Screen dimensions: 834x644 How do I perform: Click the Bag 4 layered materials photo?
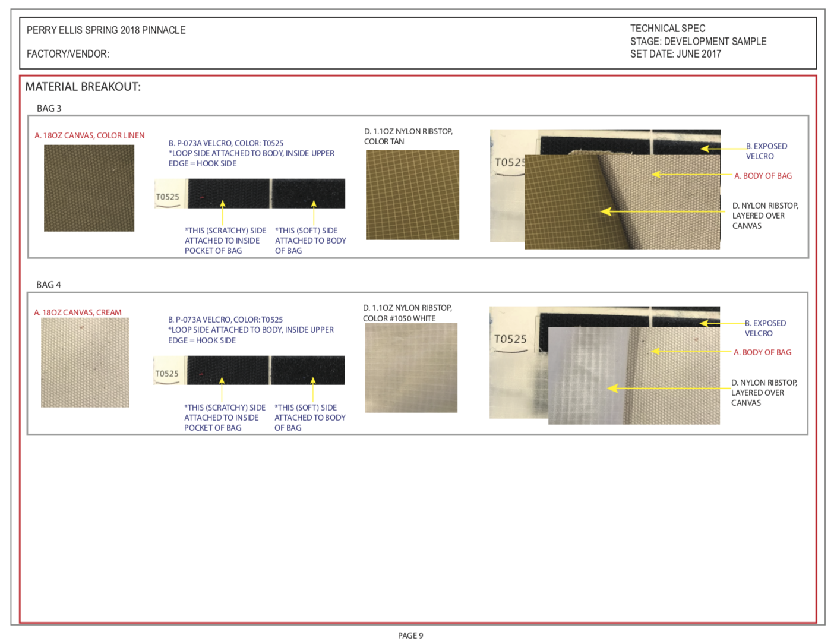coord(604,365)
